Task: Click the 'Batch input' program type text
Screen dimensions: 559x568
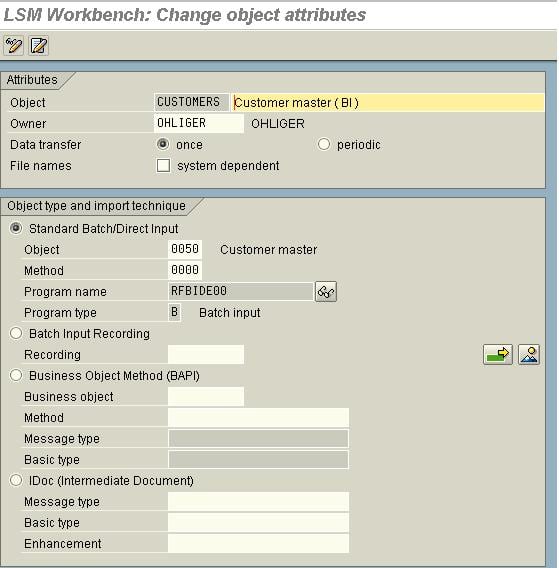Action: (x=230, y=313)
